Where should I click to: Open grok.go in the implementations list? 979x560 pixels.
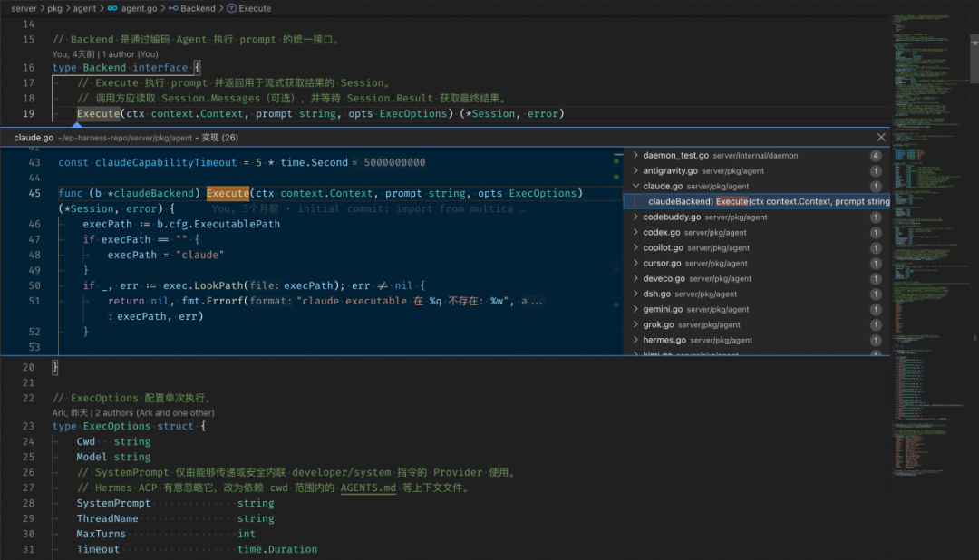(757, 324)
